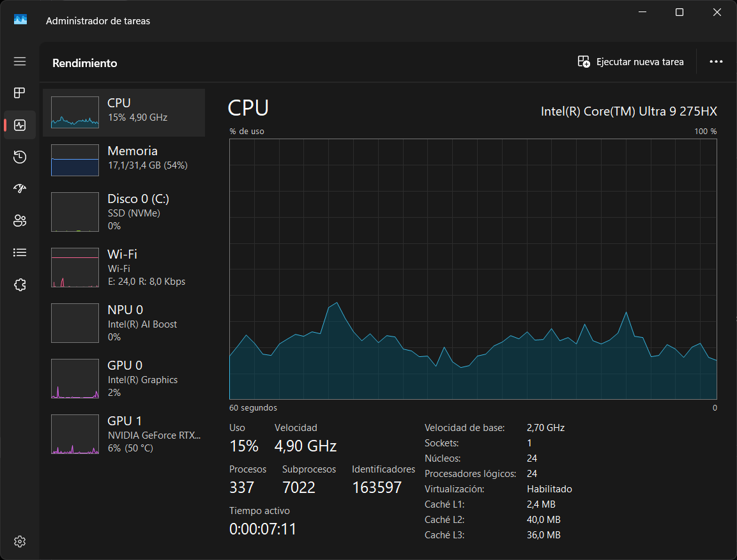Image resolution: width=737 pixels, height=560 pixels.
Task: Click the Wi-Fi mini graph thumbnail
Action: point(75,268)
